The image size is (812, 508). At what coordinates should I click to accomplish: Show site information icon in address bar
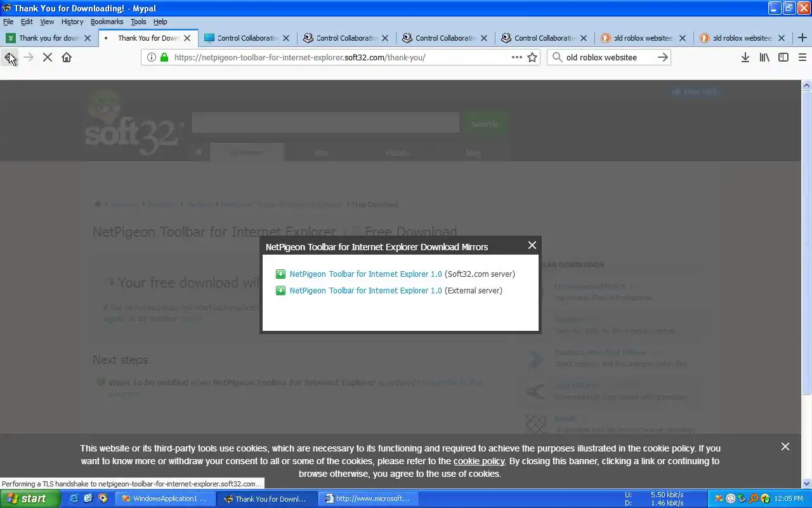coord(151,57)
